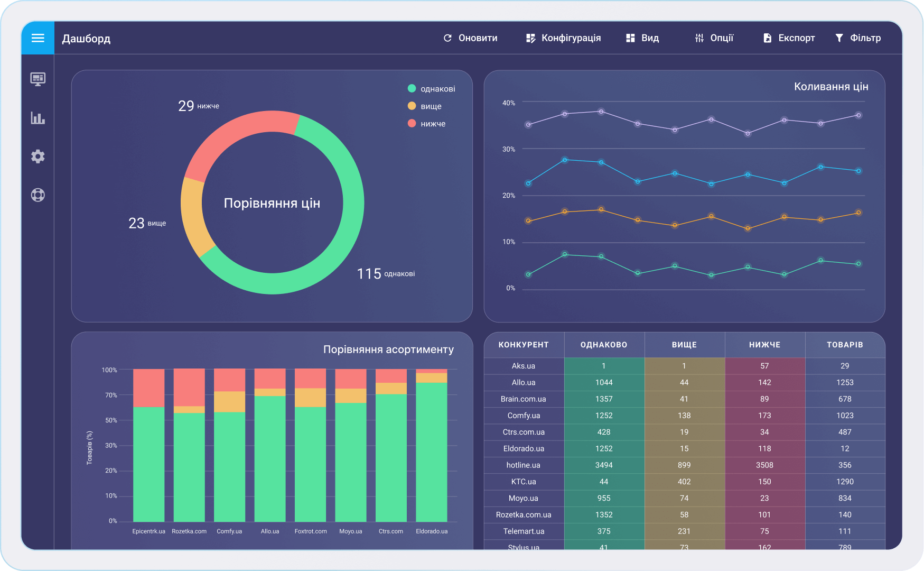Sort table by КОНКУРЕНТ column header

point(524,345)
